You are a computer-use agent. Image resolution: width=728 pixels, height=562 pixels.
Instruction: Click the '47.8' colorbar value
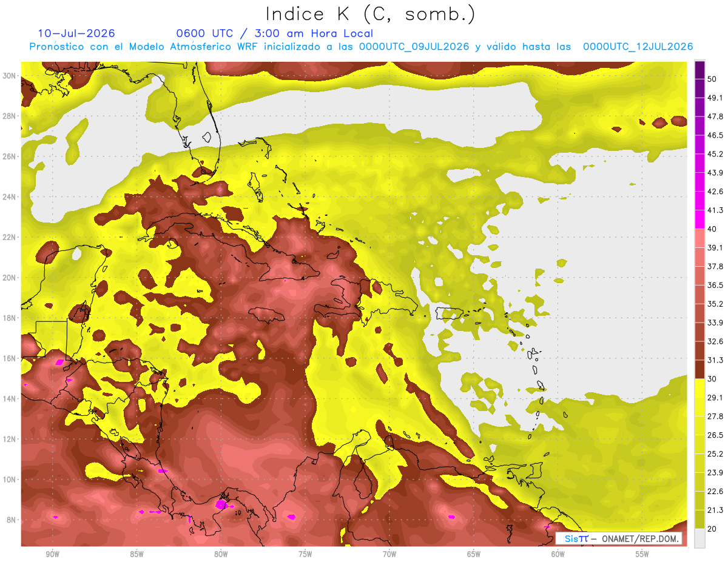click(x=715, y=116)
